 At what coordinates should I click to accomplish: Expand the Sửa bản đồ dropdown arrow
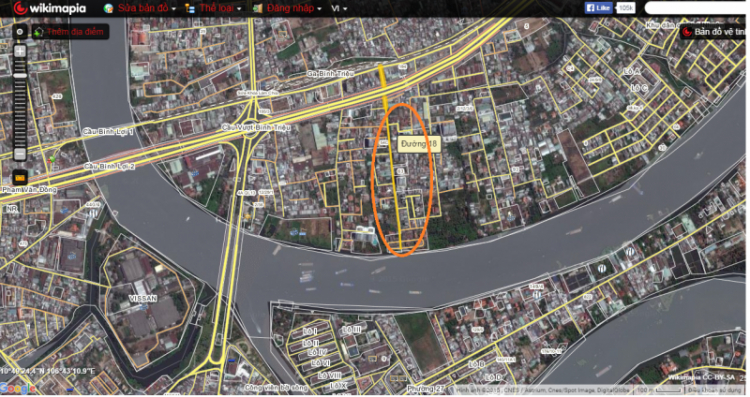tap(174, 9)
